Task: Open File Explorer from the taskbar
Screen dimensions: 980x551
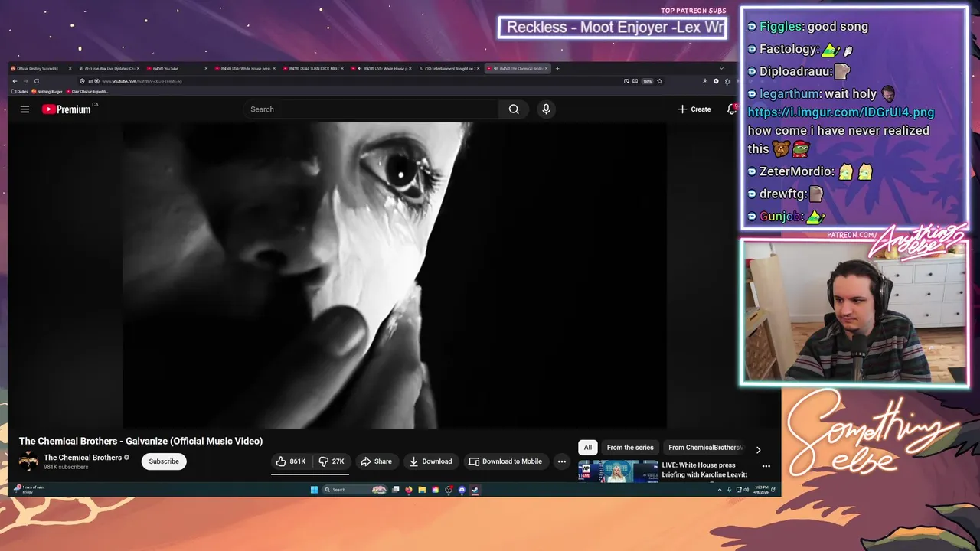Action: point(422,490)
